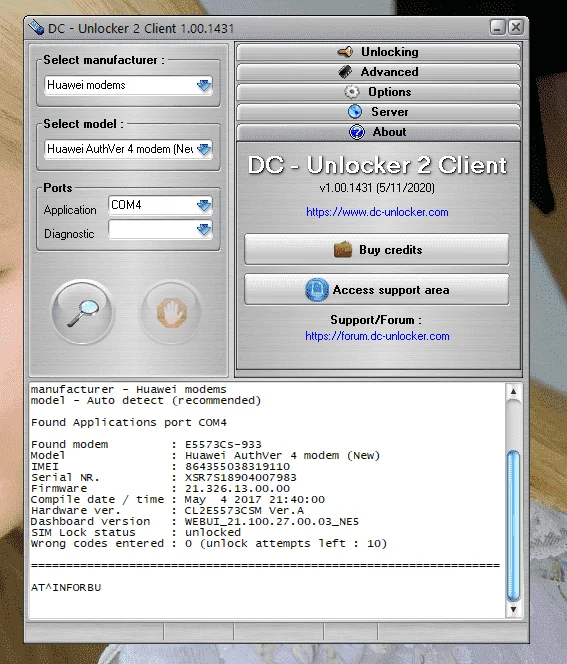Open the Server section

click(379, 112)
